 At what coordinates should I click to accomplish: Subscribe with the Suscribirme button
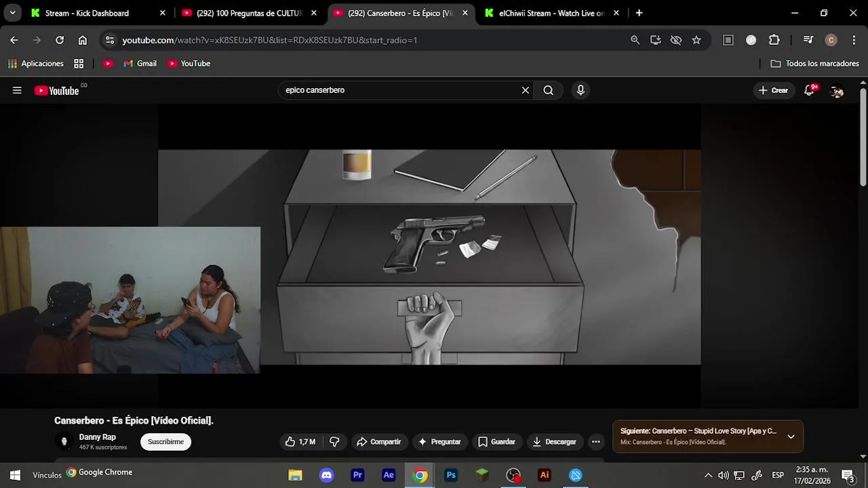pos(166,442)
